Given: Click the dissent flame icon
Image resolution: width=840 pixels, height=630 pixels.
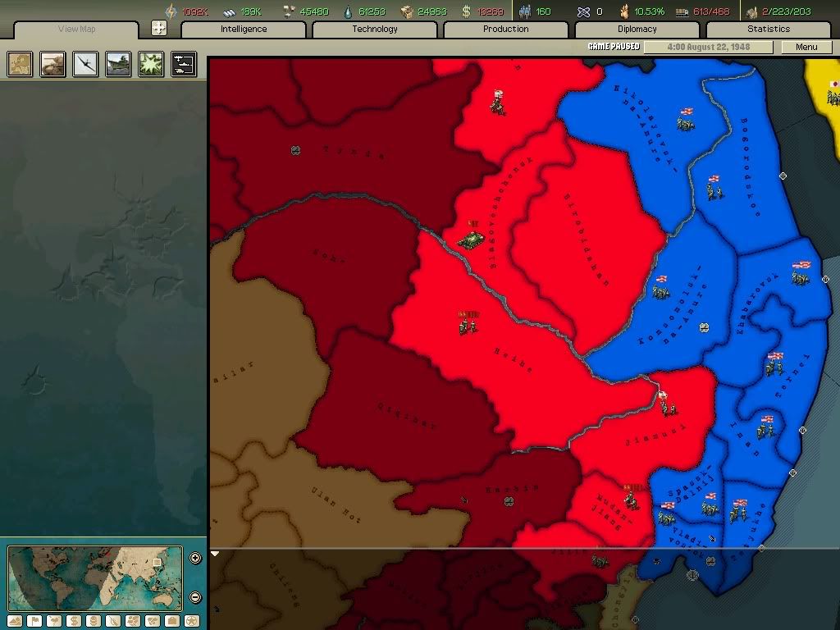Looking at the screenshot, I should 623,11.
